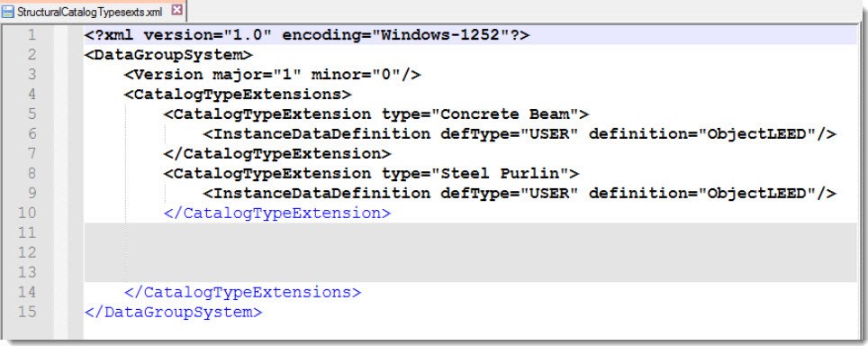868x346 pixels.
Task: Click the closing DataGroupSystem tag on line 15
Action: pos(173,312)
